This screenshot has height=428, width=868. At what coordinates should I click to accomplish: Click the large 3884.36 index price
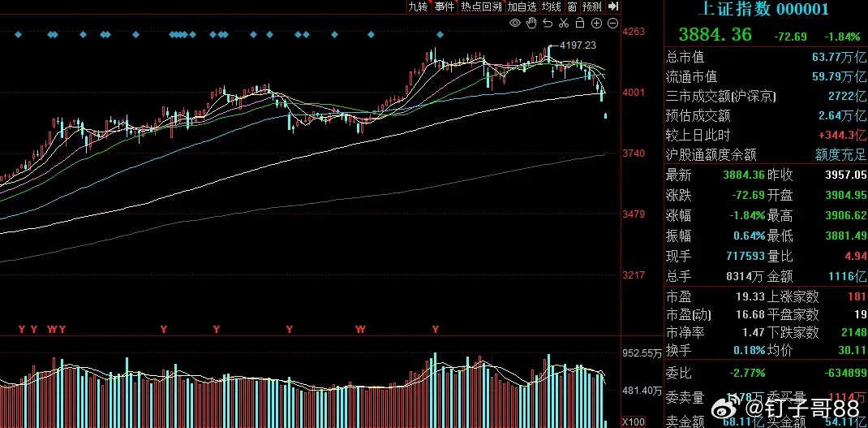(715, 34)
